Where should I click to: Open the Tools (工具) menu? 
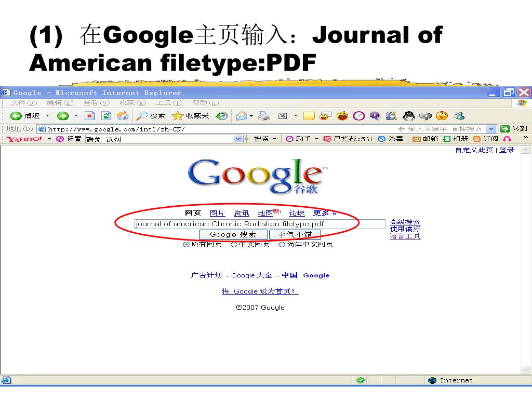169,103
